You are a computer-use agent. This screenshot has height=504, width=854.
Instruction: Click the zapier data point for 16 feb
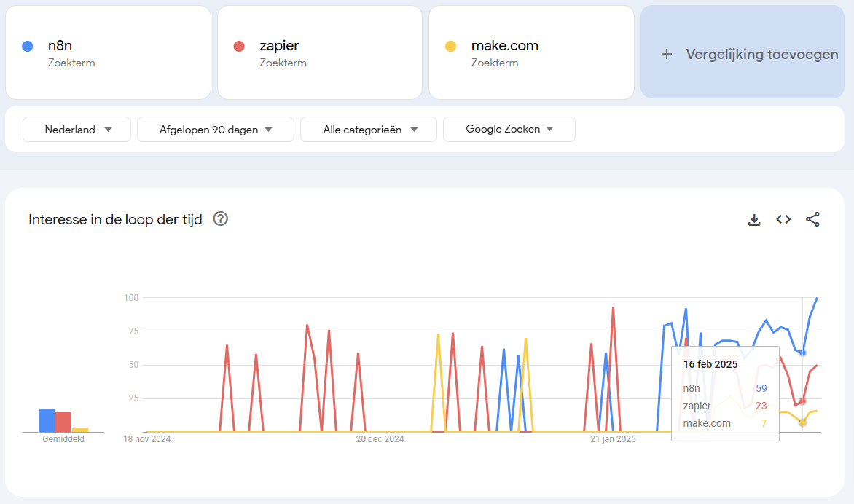pos(802,401)
